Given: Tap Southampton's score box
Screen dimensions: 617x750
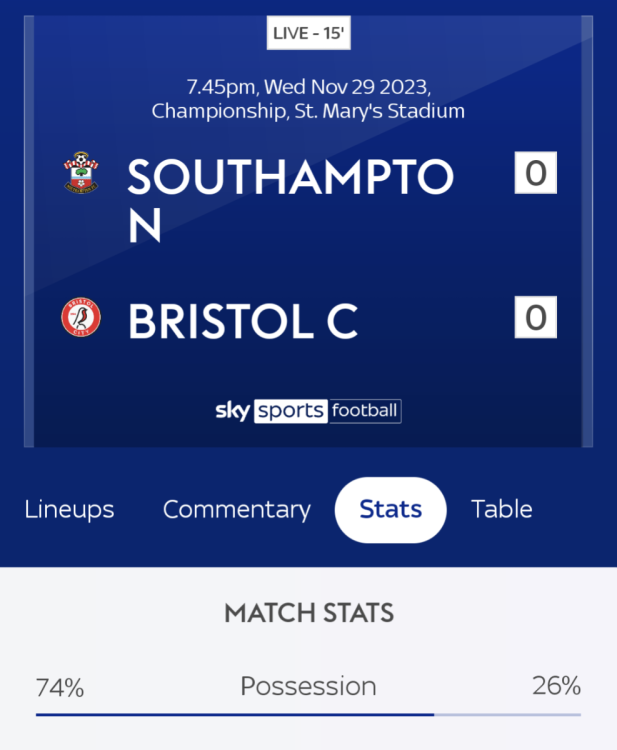Looking at the screenshot, I should click(x=536, y=173).
